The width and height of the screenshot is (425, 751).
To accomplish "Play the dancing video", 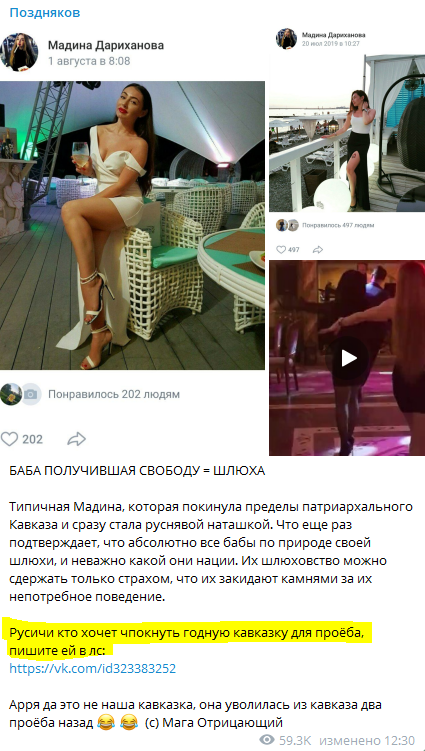I will click(349, 358).
